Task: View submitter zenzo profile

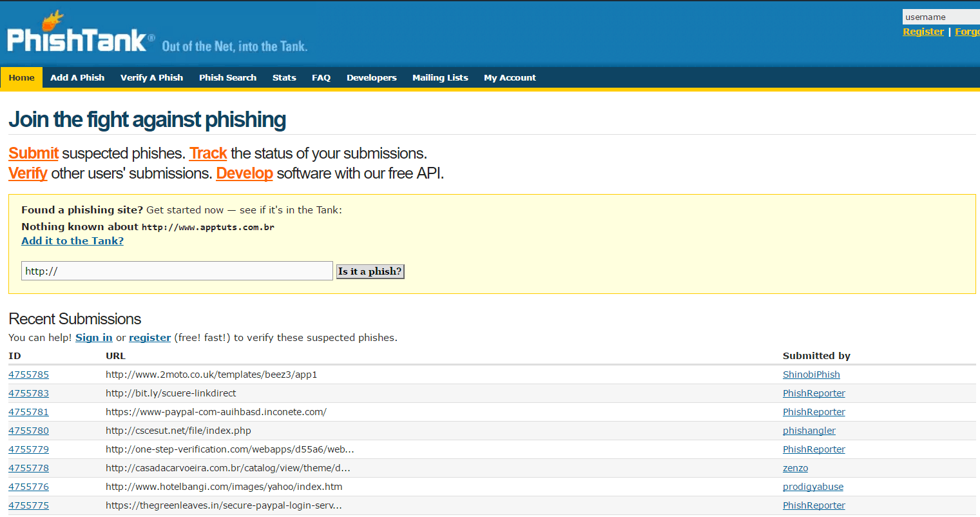Action: [795, 468]
